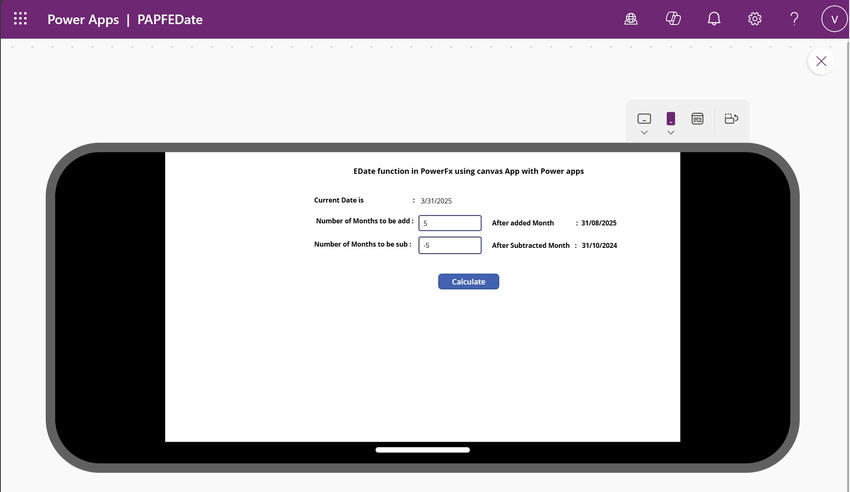The height and width of the screenshot is (492, 850).
Task: Close the preview with the X button
Action: click(821, 61)
